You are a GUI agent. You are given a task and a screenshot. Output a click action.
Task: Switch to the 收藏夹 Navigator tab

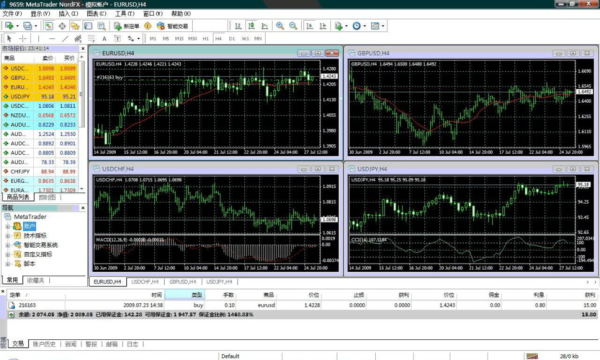[x=36, y=280]
